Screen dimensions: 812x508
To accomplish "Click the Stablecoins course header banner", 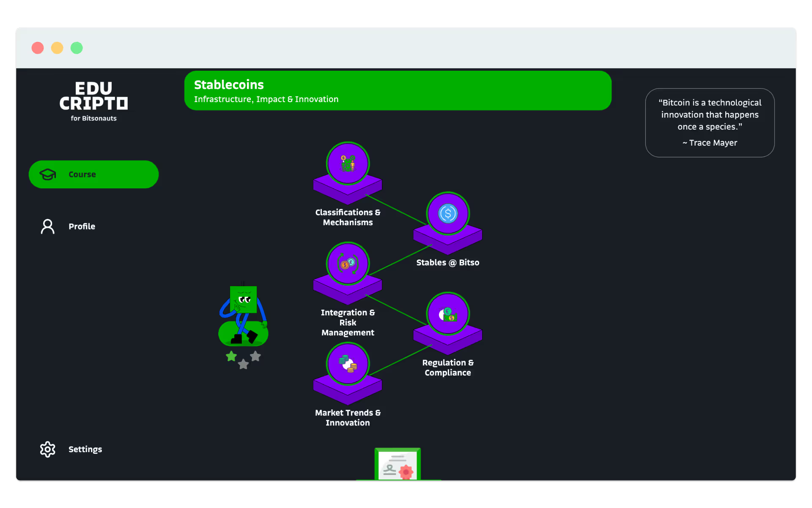I will [x=398, y=91].
